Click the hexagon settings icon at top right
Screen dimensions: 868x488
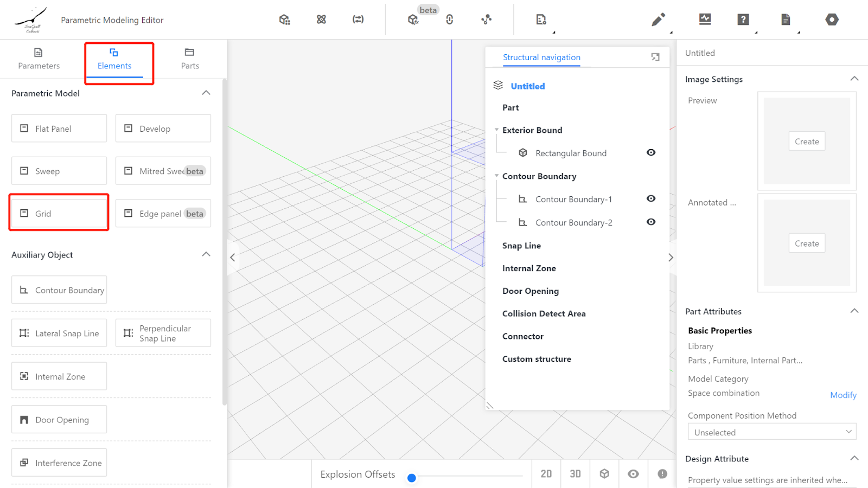[x=832, y=20]
